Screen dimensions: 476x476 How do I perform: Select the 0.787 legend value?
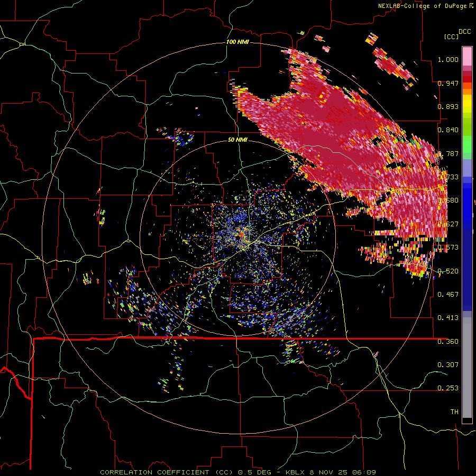point(448,153)
